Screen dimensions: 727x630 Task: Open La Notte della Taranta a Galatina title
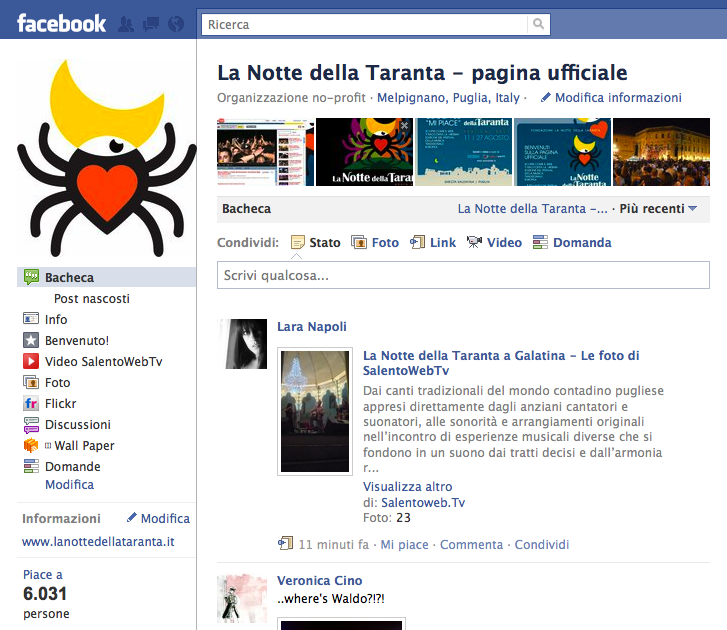click(501, 363)
